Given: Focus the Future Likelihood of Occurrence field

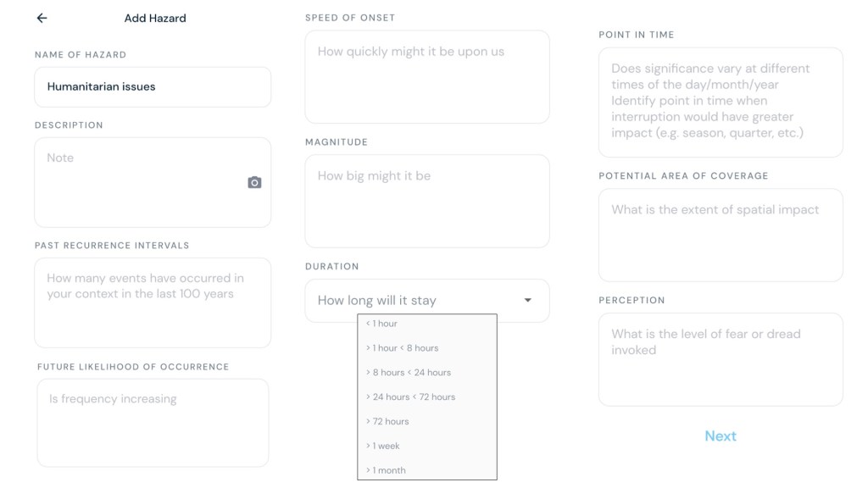Looking at the screenshot, I should 153,422.
